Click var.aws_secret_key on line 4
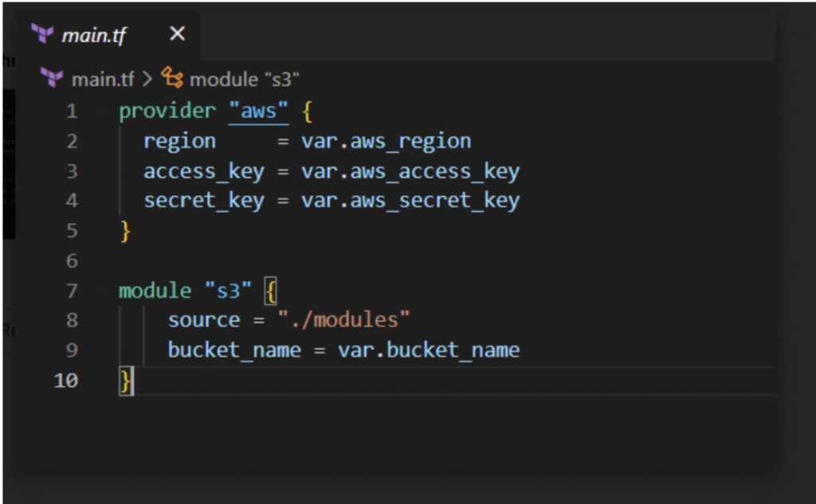This screenshot has height=504, width=816. pyautogui.click(x=410, y=201)
